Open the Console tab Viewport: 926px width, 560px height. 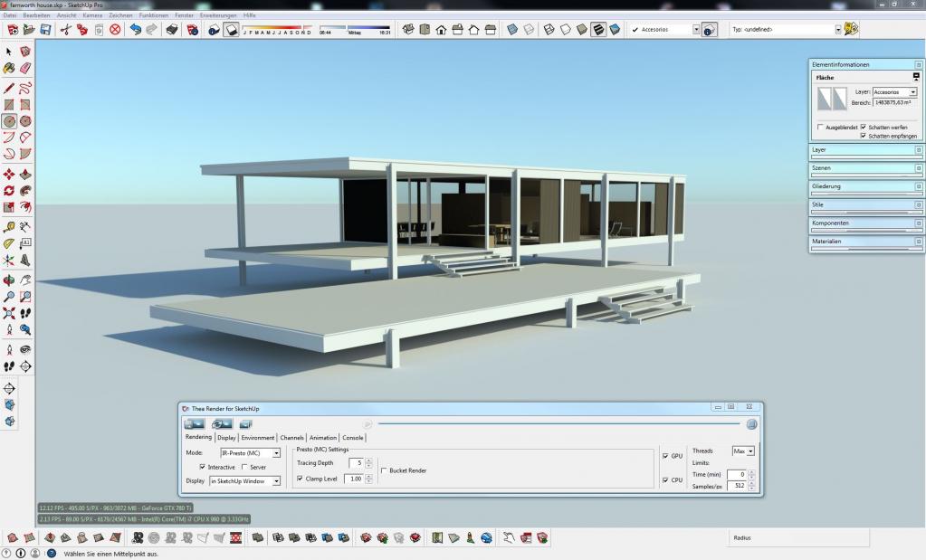[352, 438]
